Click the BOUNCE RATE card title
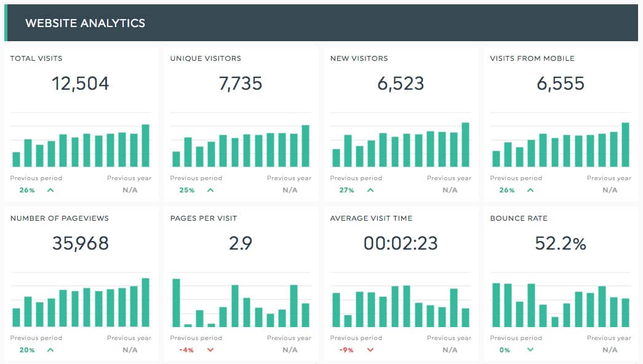The height and width of the screenshot is (364, 643). (x=519, y=218)
